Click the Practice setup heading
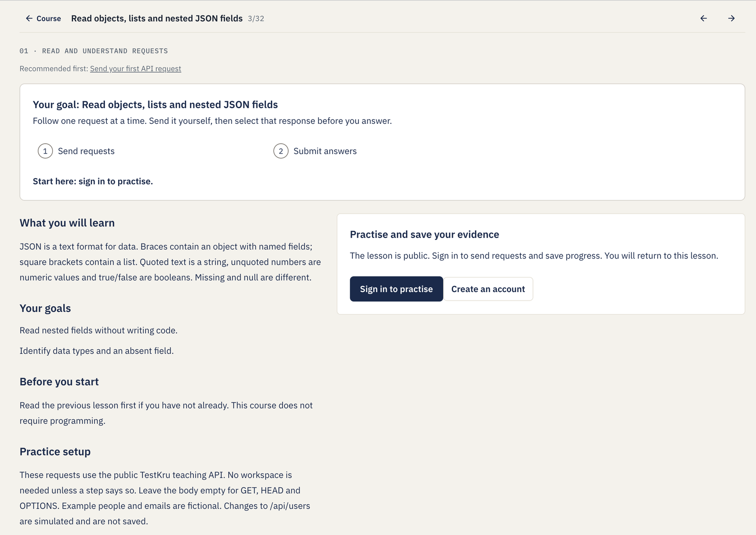This screenshot has width=756, height=535. tap(55, 452)
